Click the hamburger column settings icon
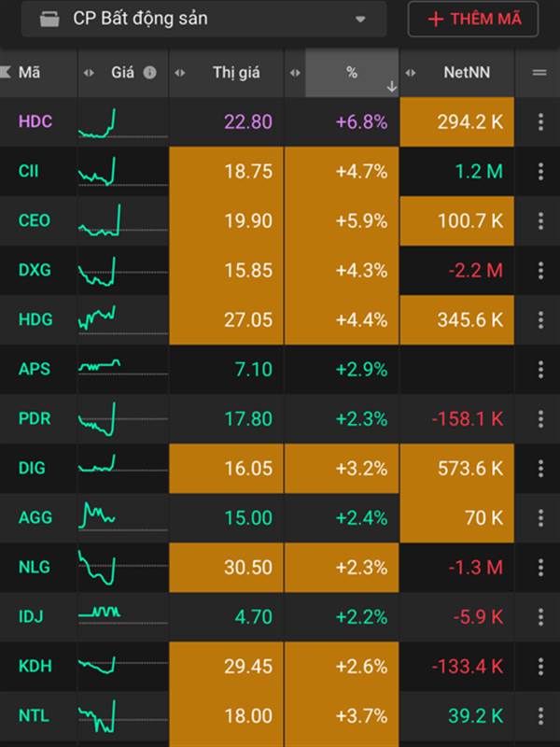 (x=539, y=73)
